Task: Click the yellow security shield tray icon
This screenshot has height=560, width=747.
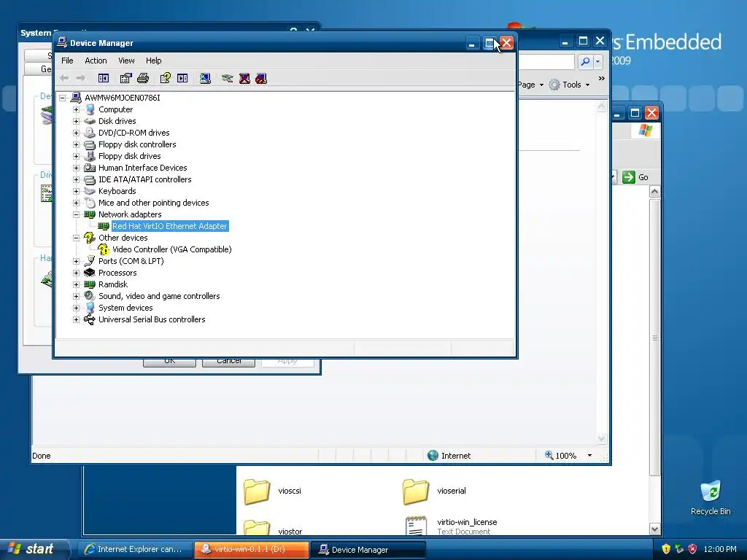Action: tap(666, 549)
